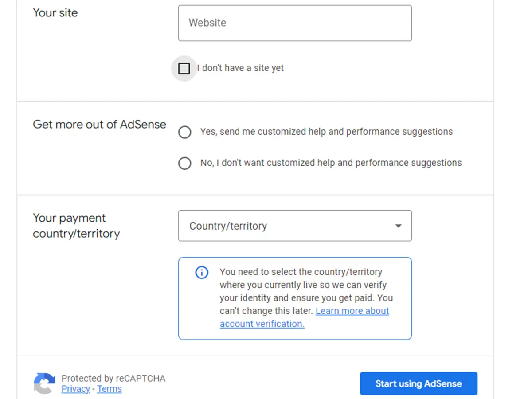Screen dimensions: 532x399
Task: Click the "Your site" section label
Action: pyautogui.click(x=55, y=13)
